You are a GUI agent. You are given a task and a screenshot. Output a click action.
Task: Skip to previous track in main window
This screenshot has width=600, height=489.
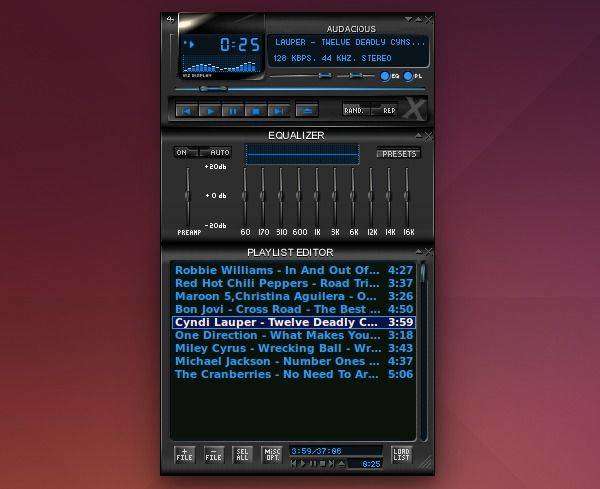click(x=187, y=111)
